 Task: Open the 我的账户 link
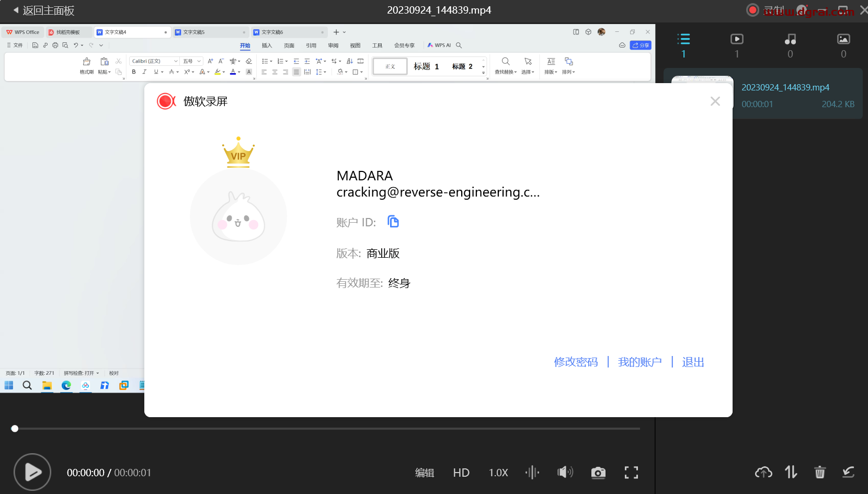coord(640,362)
